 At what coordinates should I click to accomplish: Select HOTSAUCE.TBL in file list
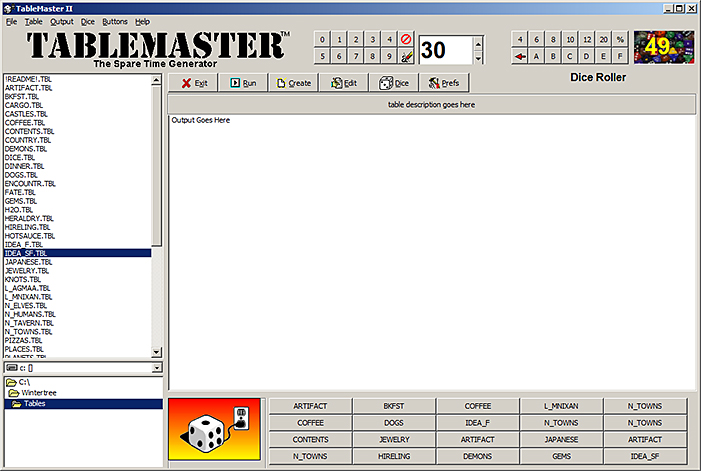[78, 236]
